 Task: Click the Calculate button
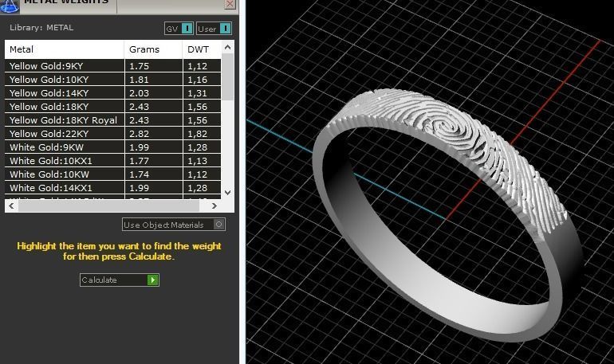120,280
